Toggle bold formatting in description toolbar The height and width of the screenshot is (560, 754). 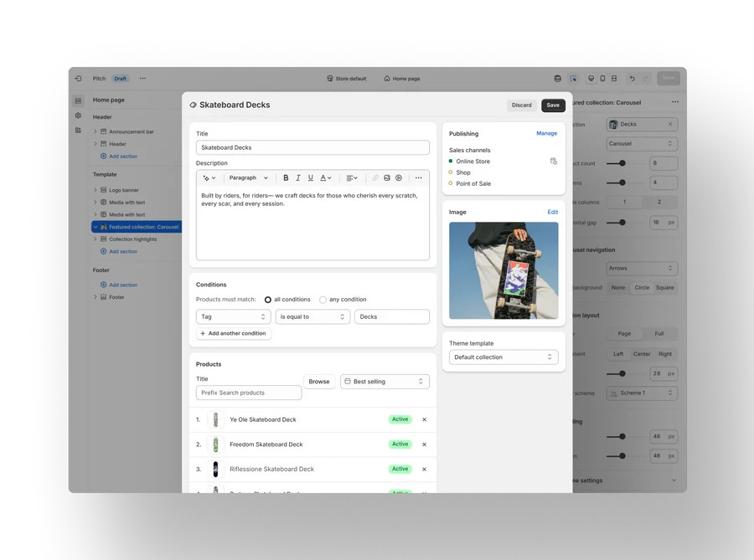click(x=286, y=177)
